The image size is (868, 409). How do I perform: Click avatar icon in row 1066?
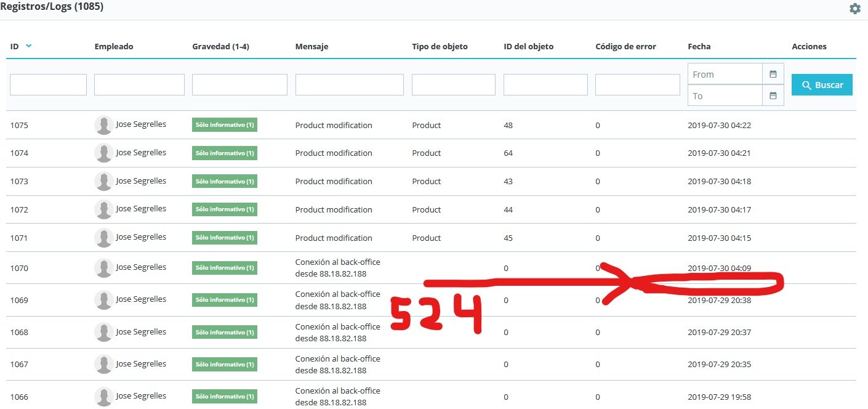103,397
